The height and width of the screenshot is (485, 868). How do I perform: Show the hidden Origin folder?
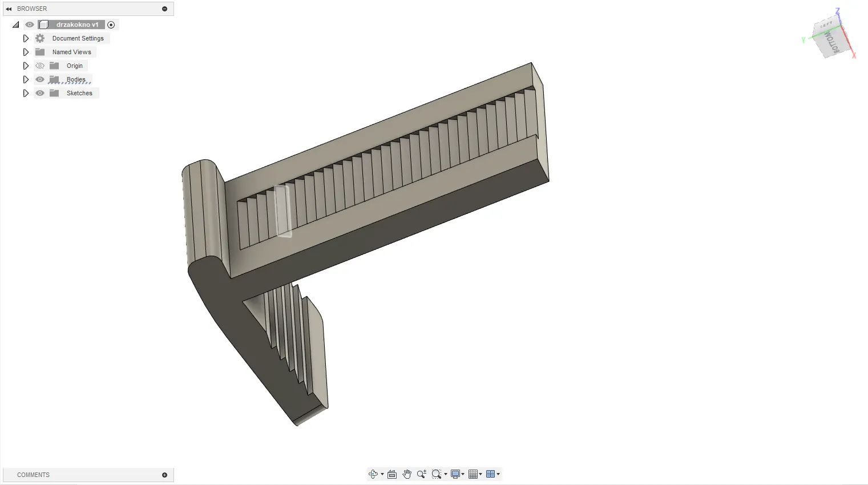pyautogui.click(x=40, y=66)
